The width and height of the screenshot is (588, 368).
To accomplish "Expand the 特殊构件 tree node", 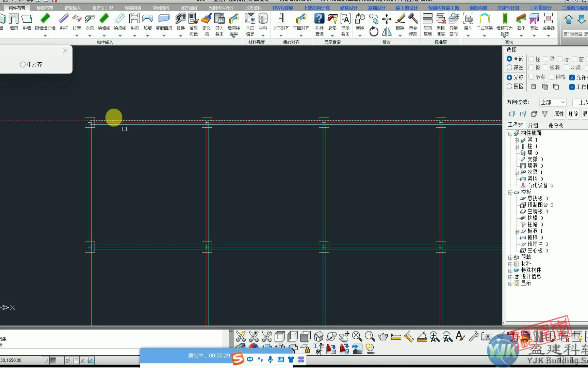I will click(x=510, y=270).
